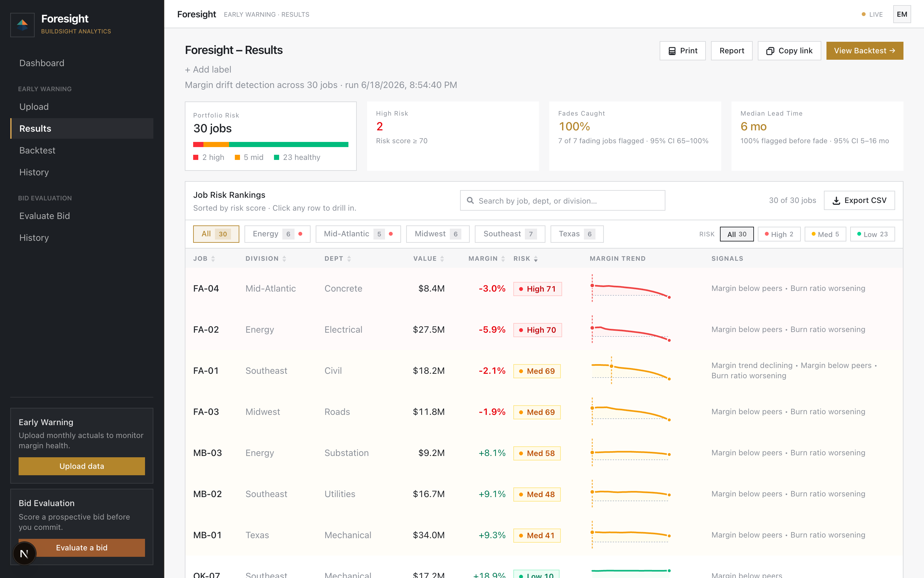Click the magnifier icon in search box
Image resolution: width=924 pixels, height=578 pixels.
pos(470,201)
